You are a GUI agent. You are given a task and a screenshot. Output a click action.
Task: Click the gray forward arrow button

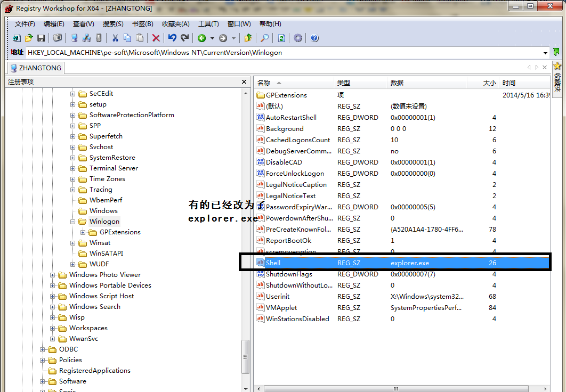pos(223,38)
